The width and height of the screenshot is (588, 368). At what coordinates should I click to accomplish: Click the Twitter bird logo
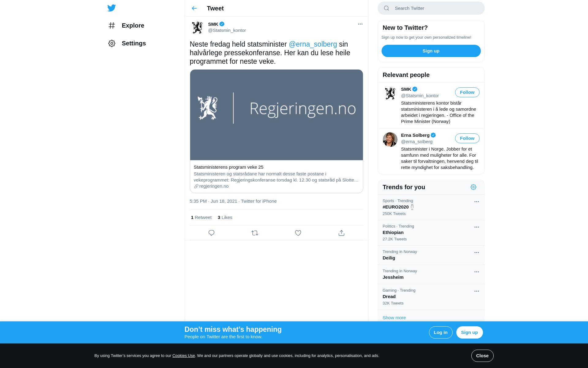click(x=111, y=8)
